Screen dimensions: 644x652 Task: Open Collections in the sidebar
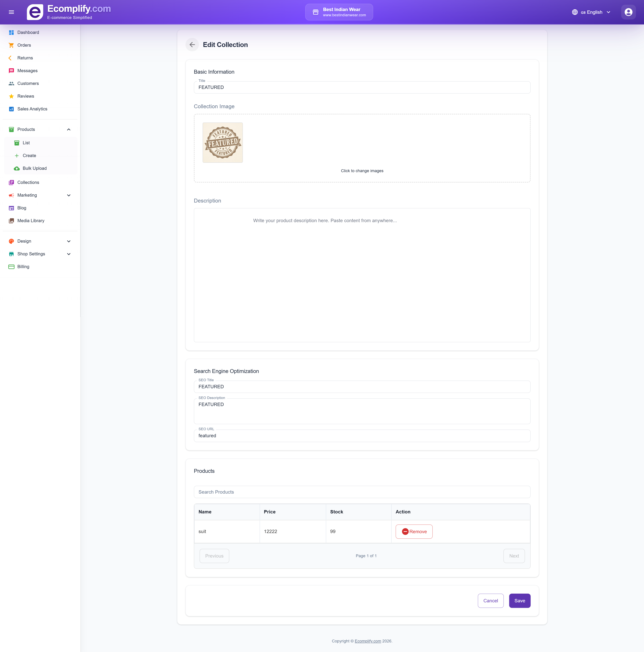(28, 183)
